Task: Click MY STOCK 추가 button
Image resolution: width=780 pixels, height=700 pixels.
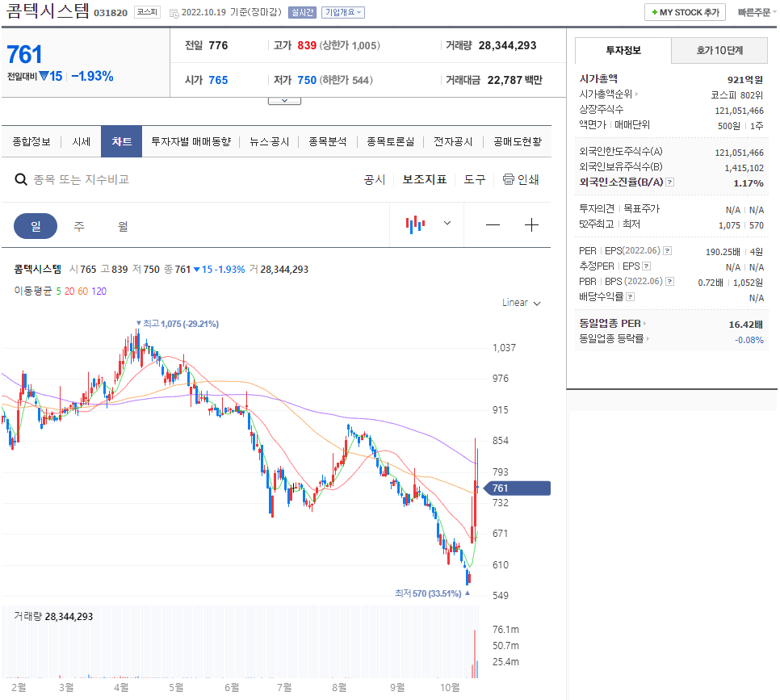Action: click(x=685, y=12)
